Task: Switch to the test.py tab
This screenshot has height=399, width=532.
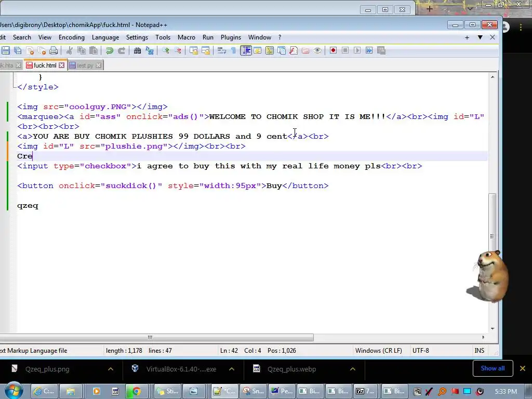Action: [x=85, y=65]
